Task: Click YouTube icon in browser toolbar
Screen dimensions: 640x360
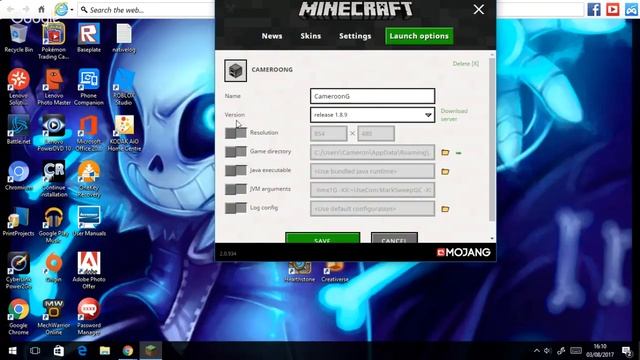Action: pyautogui.click(x=613, y=9)
